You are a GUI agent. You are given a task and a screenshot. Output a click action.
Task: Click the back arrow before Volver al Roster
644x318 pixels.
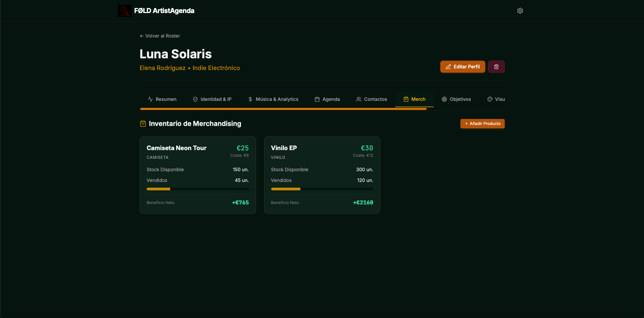click(142, 36)
